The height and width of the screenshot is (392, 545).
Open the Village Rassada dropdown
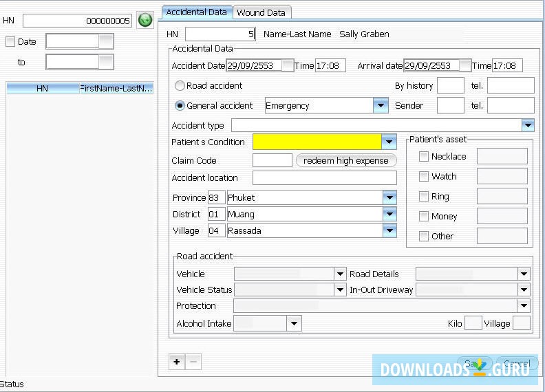click(389, 230)
